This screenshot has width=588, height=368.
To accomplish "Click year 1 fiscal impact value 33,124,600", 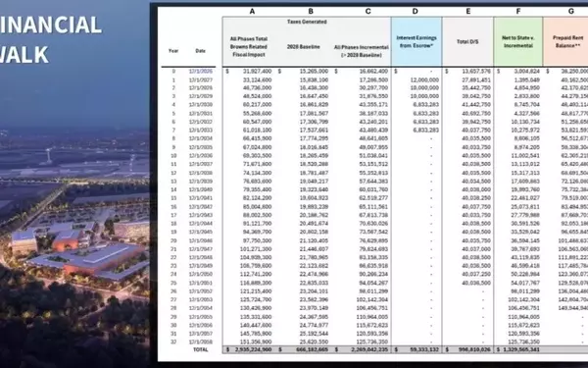I will (x=257, y=80).
